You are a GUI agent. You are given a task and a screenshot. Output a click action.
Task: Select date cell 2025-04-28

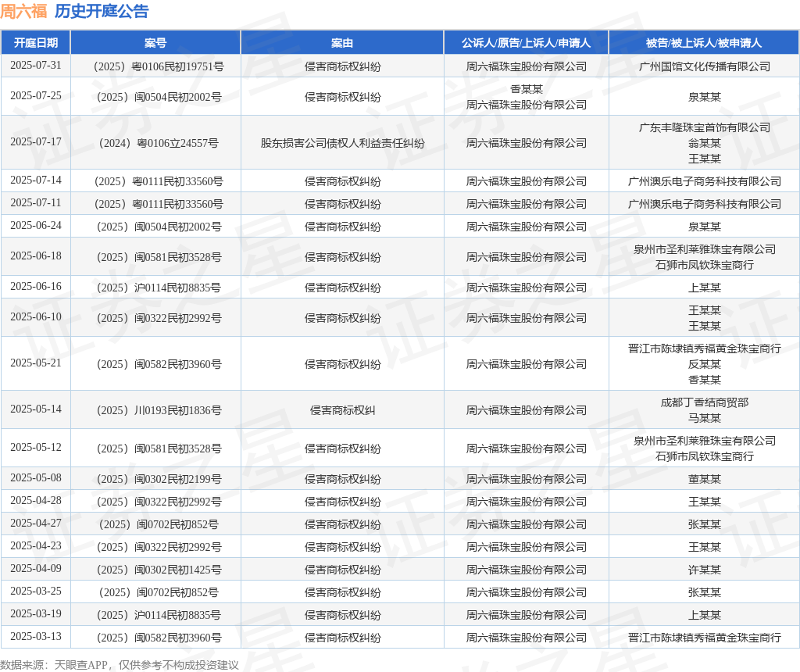pyautogui.click(x=36, y=501)
